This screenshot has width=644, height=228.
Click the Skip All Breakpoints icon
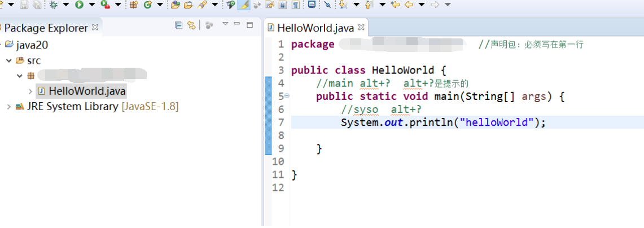tap(327, 5)
